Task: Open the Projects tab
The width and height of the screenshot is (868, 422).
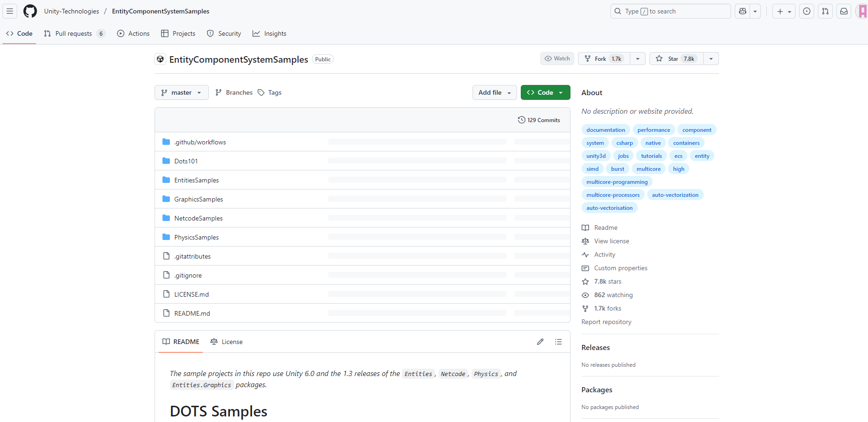Action: click(178, 33)
